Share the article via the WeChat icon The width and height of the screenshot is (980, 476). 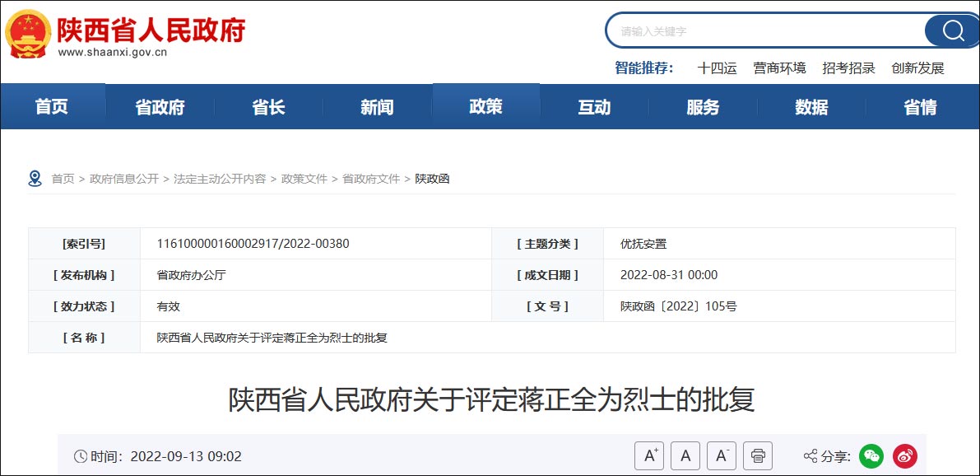[871, 455]
